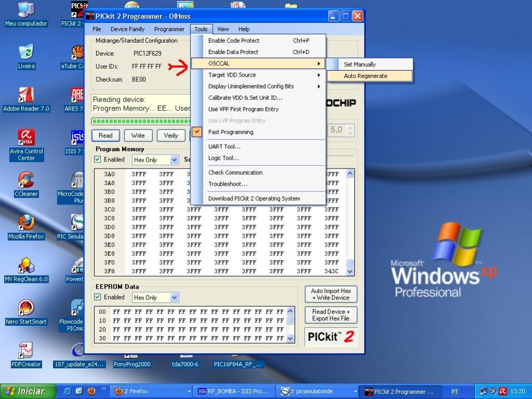Select Auto Regenerate in OSCCAL submenu
Viewport: 532px width, 399px height.
coord(370,76)
